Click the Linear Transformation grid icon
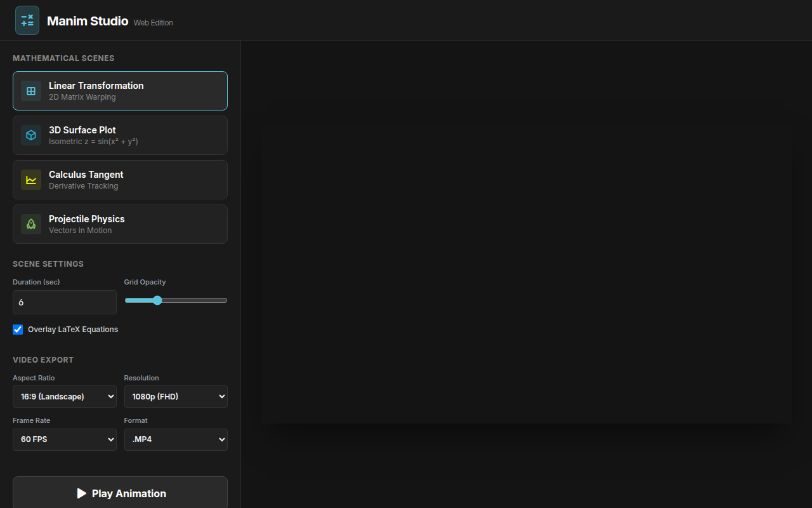 31,91
